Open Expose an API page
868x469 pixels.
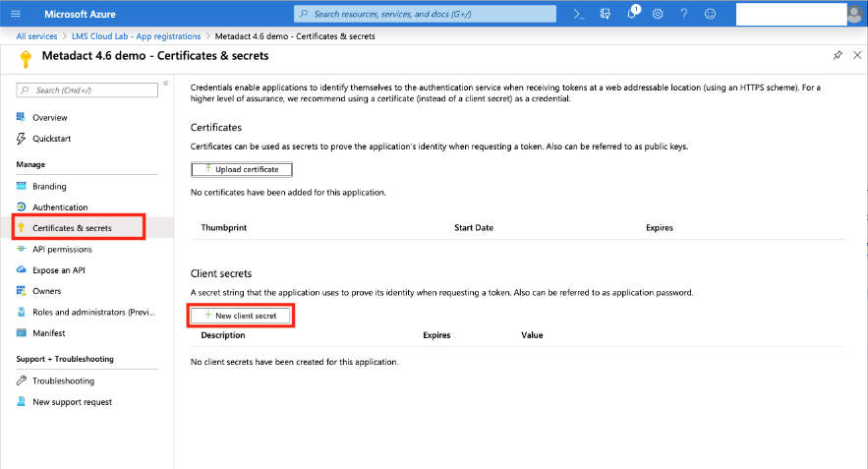coord(59,270)
